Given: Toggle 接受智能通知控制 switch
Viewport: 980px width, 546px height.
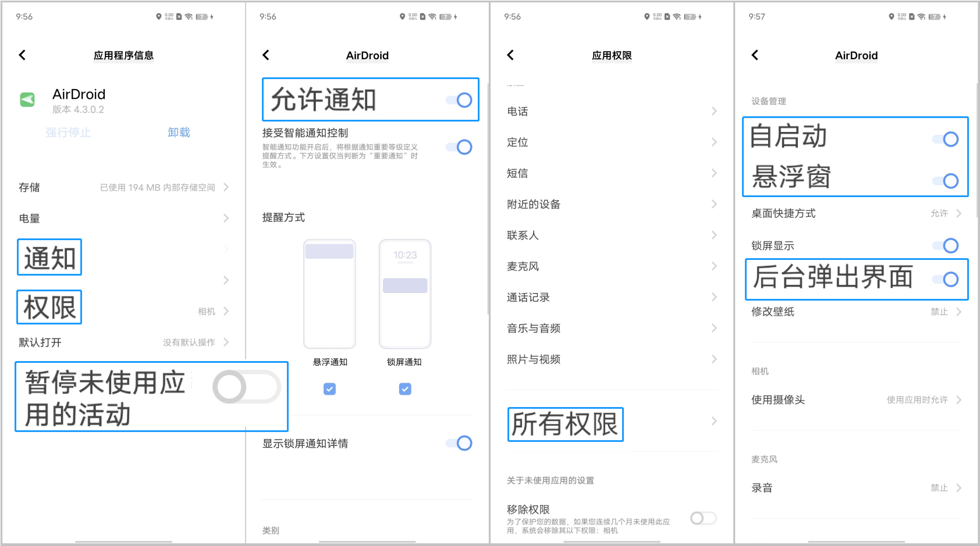Looking at the screenshot, I should pos(459,147).
